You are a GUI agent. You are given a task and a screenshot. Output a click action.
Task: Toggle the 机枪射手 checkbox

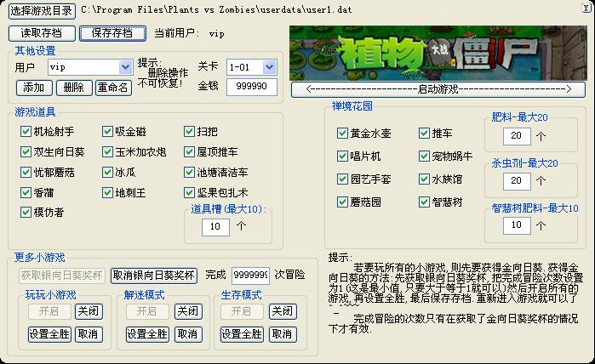pyautogui.click(x=26, y=132)
